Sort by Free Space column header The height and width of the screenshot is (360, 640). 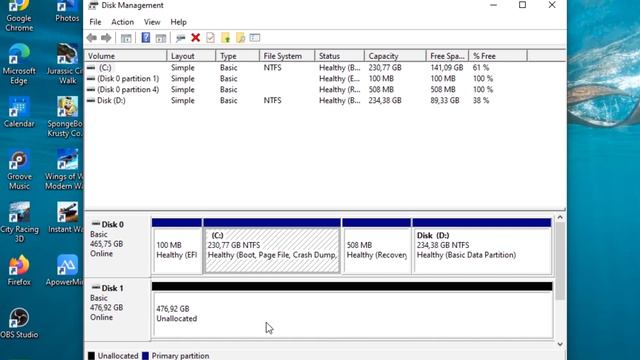pyautogui.click(x=447, y=56)
